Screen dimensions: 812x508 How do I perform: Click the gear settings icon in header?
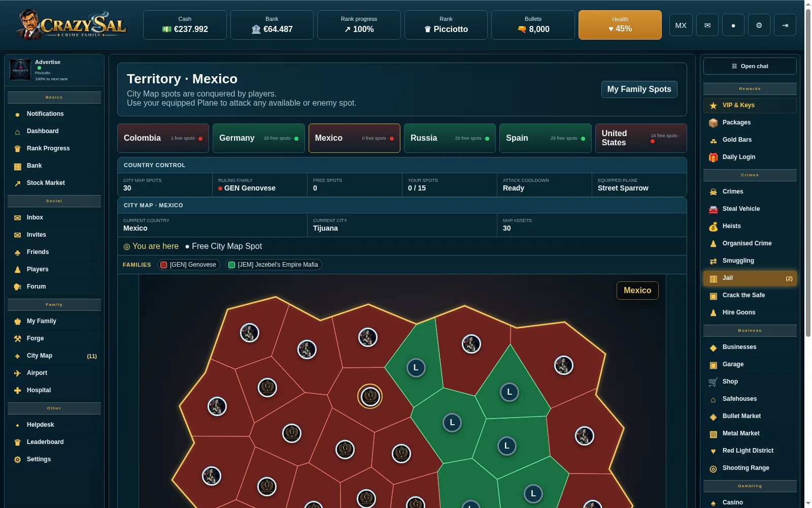pyautogui.click(x=759, y=25)
